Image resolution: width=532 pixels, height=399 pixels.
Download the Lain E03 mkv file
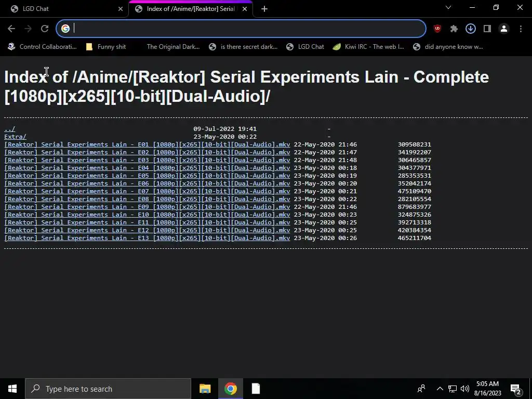[147, 160]
